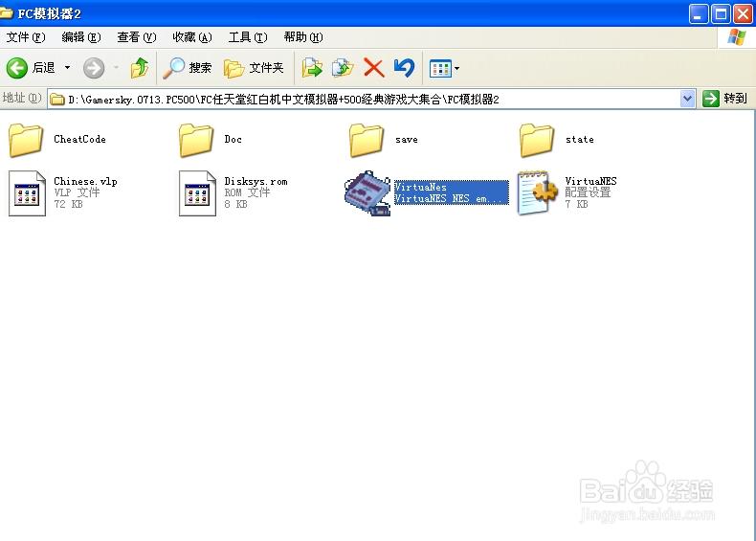Click the Copy To toolbar icon
Screen dimensions: 756x541
[343, 68]
